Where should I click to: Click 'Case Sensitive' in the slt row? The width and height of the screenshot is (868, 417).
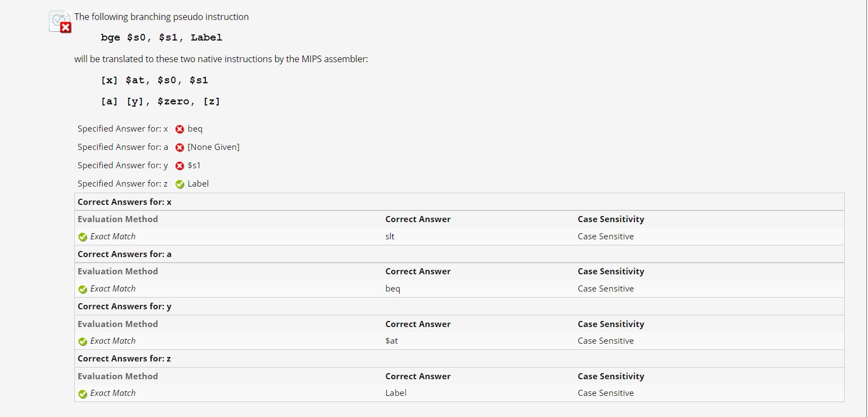tap(605, 237)
